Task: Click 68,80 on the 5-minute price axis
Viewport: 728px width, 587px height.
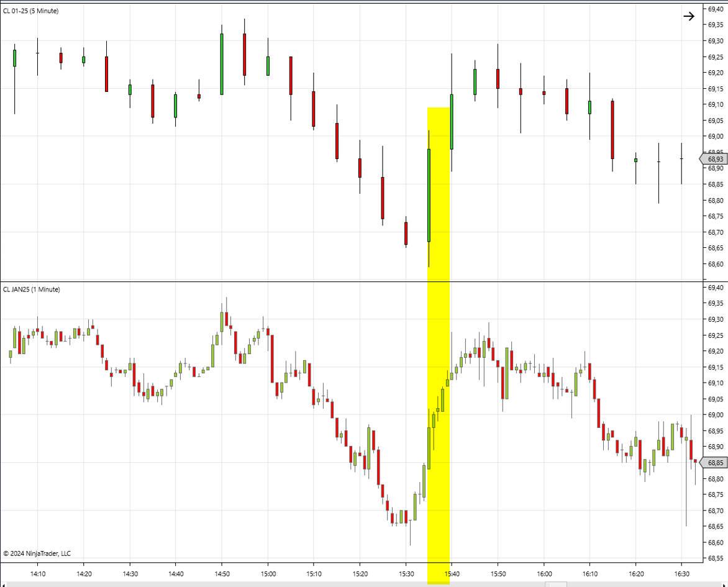Action: [x=716, y=201]
